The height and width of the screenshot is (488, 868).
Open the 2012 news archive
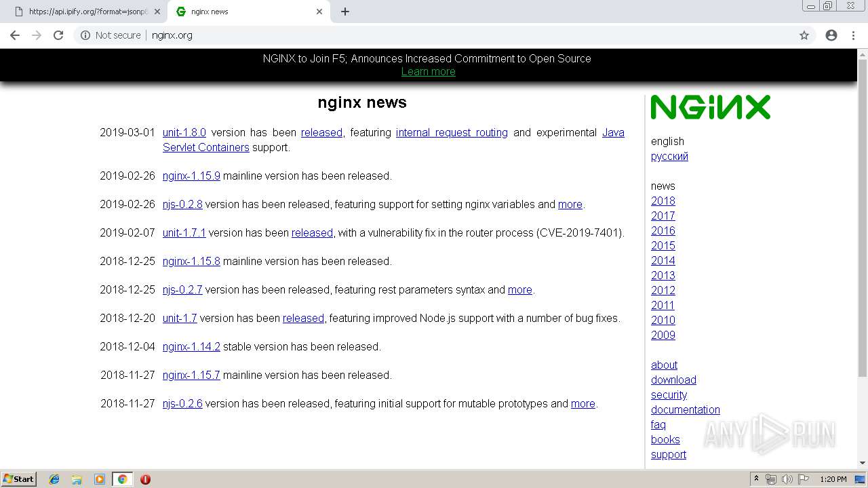(x=663, y=291)
